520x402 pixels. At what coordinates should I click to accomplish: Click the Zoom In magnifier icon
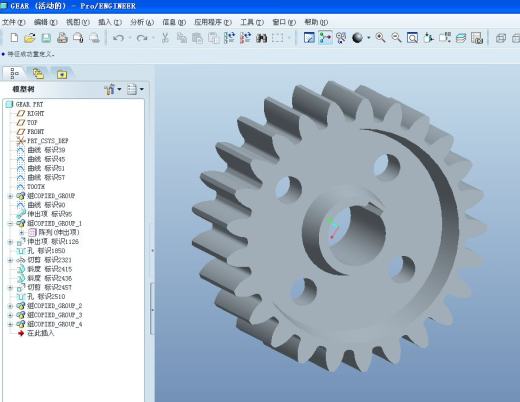click(380, 38)
